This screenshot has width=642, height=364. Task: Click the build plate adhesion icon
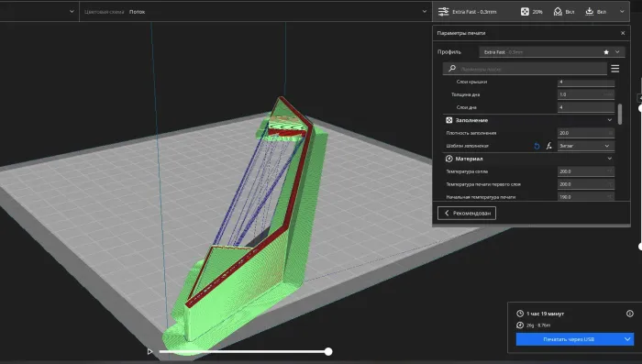click(x=589, y=12)
